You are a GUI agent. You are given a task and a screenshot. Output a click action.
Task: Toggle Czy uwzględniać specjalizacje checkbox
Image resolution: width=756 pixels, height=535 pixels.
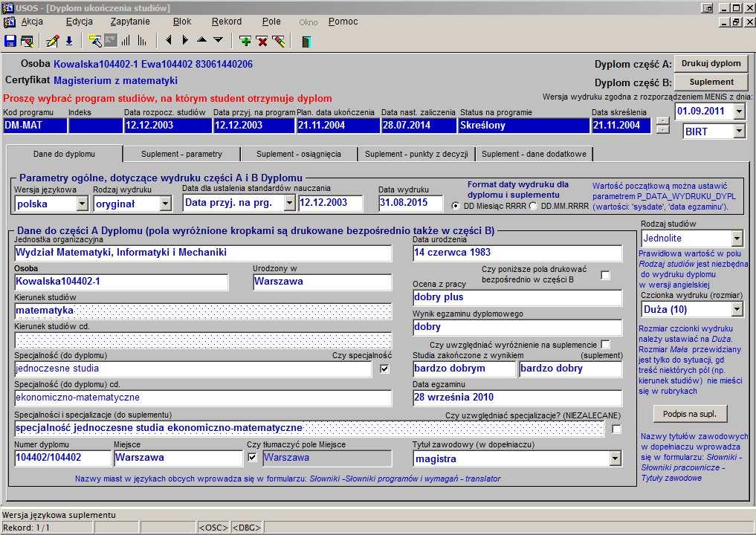coord(616,429)
